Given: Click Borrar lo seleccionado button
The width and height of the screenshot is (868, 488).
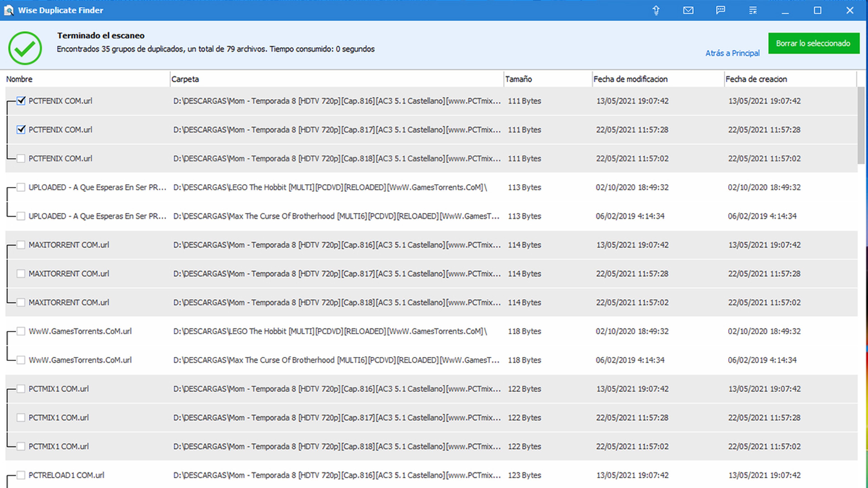Looking at the screenshot, I should [814, 43].
